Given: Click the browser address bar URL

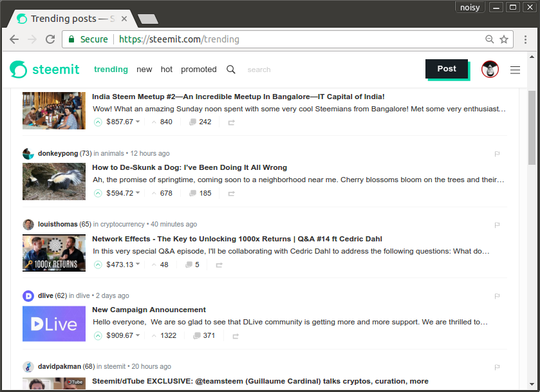Looking at the screenshot, I should point(179,39).
